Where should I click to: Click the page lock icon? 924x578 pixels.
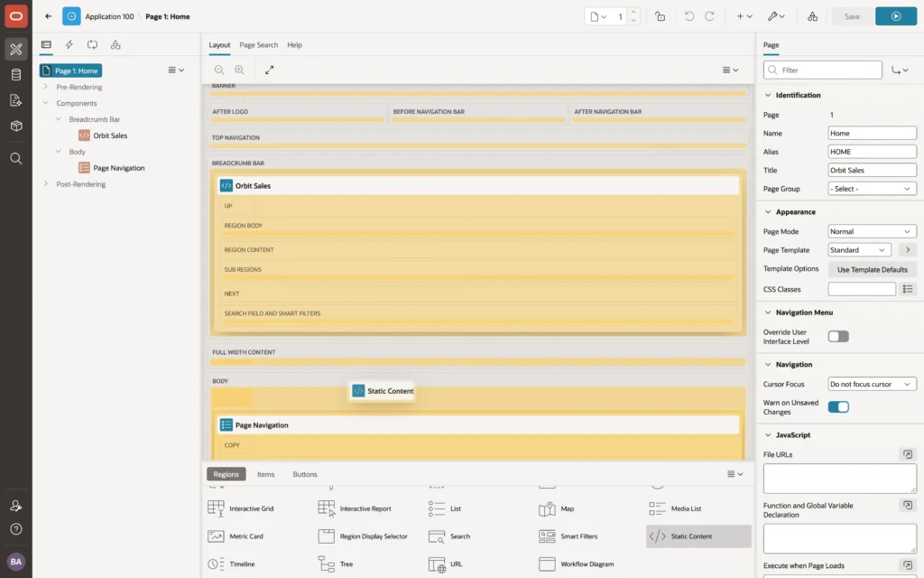tap(660, 16)
